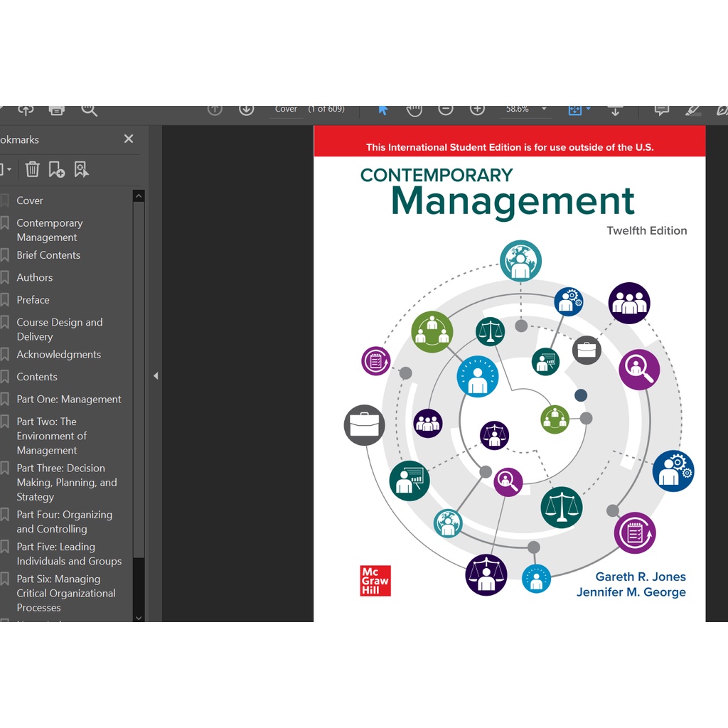Activate the arrow selection tool
Image resolution: width=728 pixels, height=728 pixels.
382,109
